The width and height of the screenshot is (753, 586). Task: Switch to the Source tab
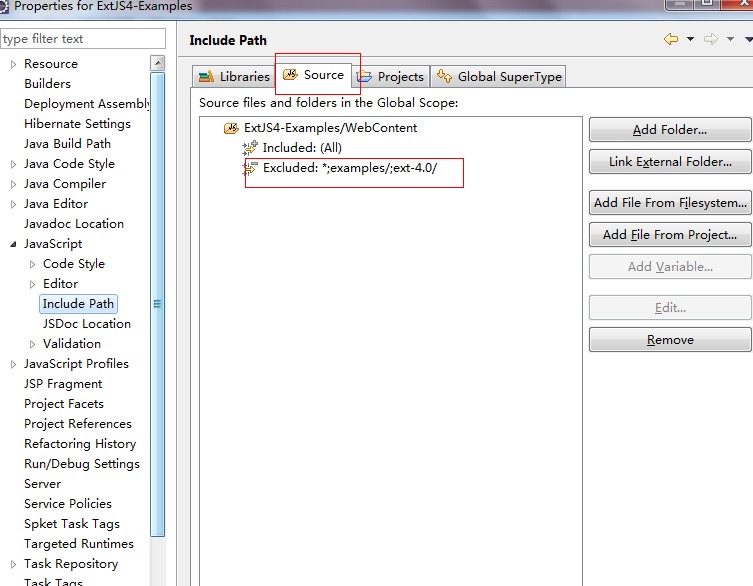[313, 74]
